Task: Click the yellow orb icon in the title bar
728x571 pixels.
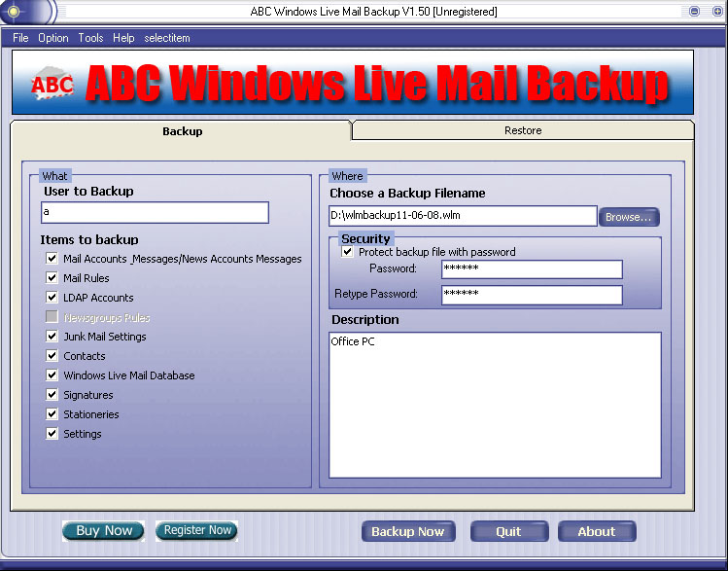Action: 14,11
